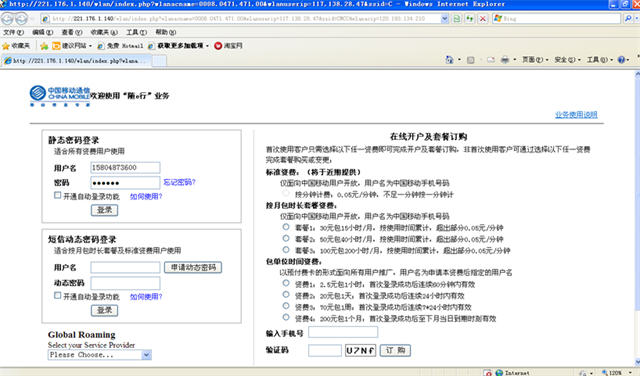Screen dimensions: 640x376
Task: Open the 帮助(H) menu
Action: [166, 32]
